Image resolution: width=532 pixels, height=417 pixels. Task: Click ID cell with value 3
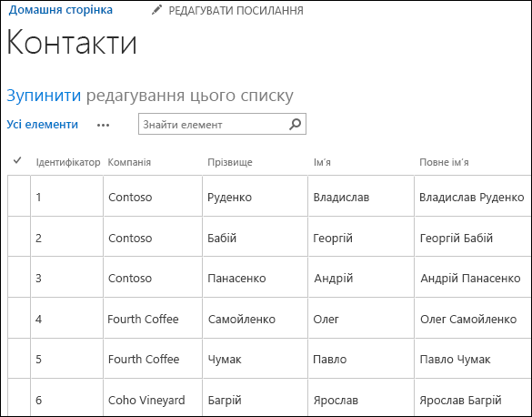point(66,277)
